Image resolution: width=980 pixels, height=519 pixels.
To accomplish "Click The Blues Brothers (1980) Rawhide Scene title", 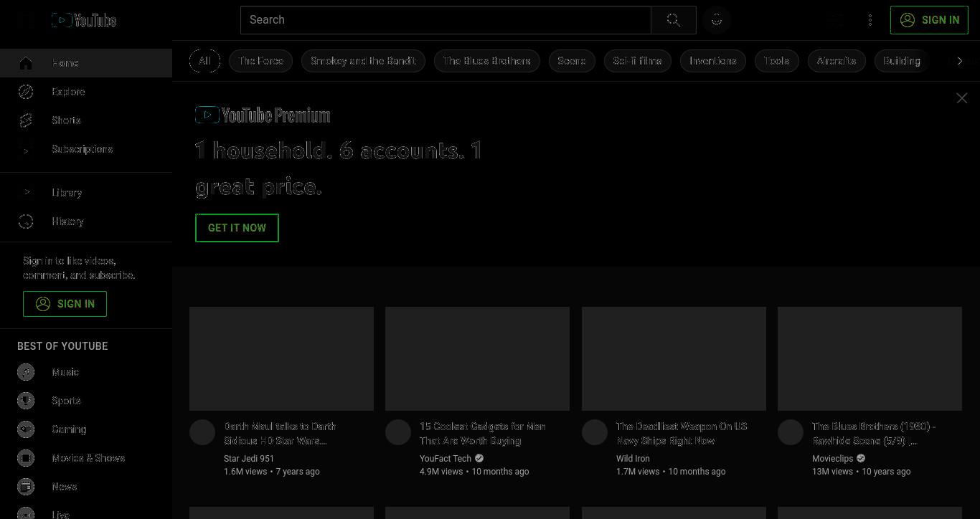I will point(874,434).
